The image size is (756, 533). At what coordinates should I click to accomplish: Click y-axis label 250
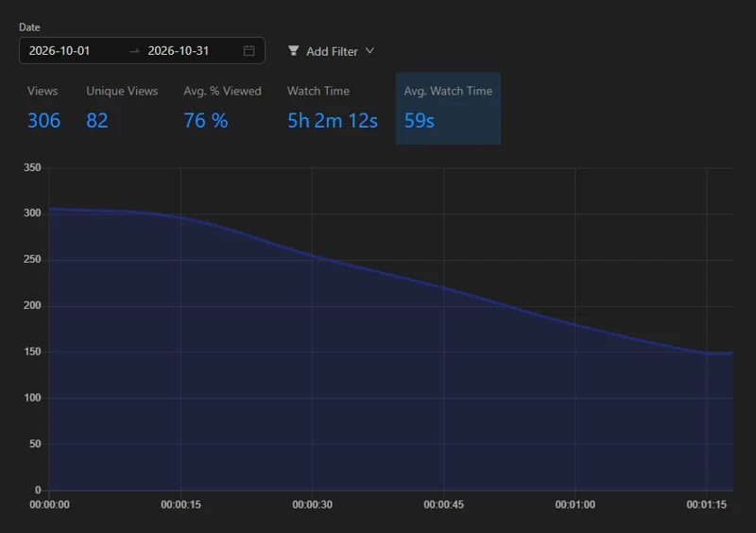[32, 259]
